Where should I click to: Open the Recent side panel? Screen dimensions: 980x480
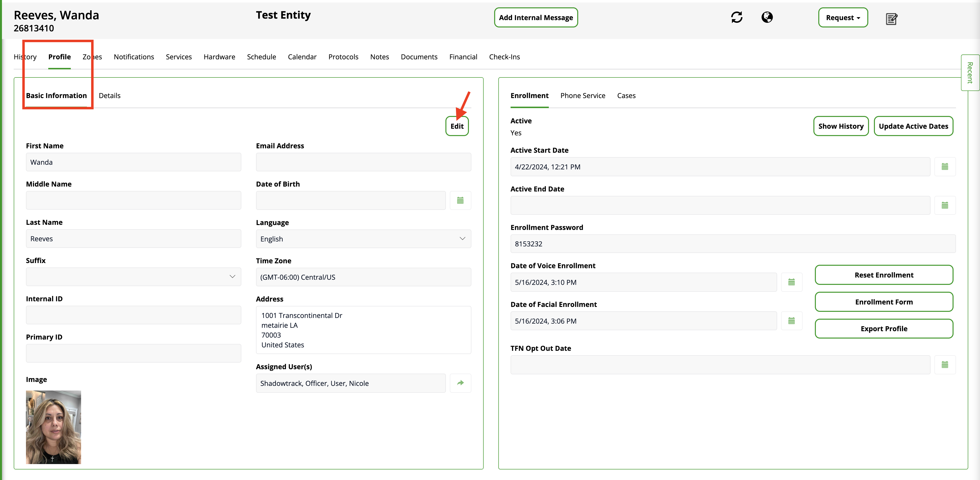click(x=970, y=73)
